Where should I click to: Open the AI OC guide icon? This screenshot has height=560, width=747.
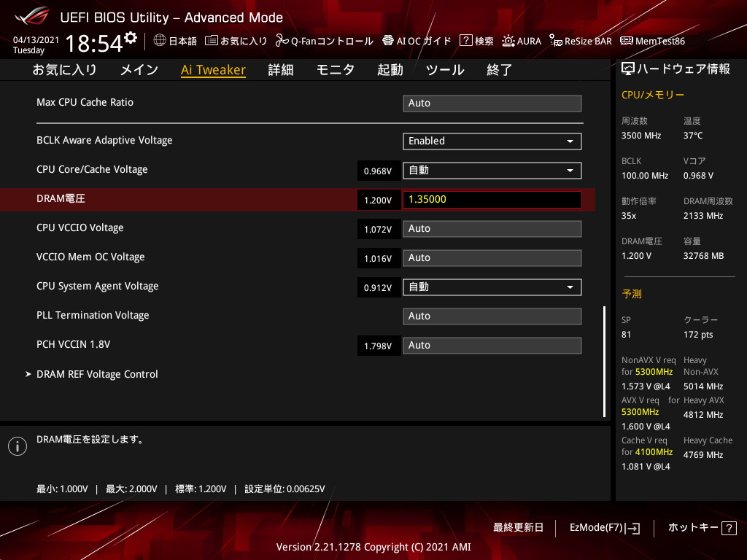(x=388, y=41)
